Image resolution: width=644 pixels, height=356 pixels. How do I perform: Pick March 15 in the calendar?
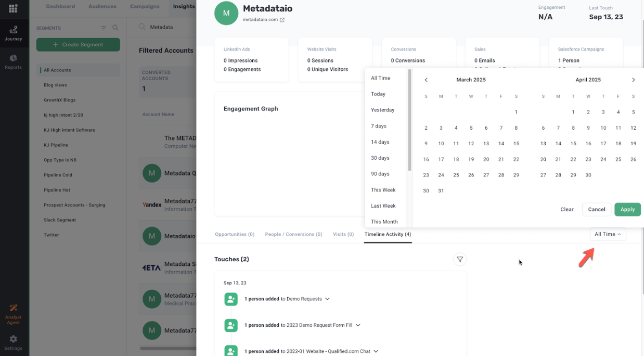tap(516, 144)
